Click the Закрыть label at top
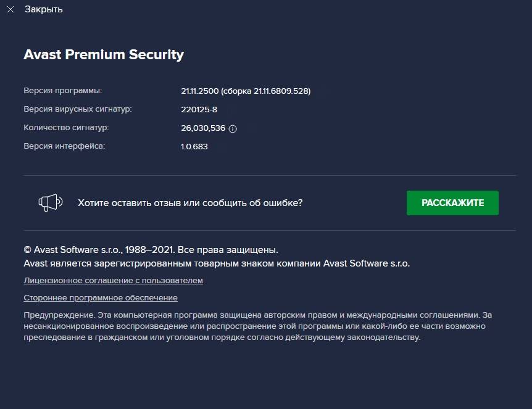 [43, 9]
